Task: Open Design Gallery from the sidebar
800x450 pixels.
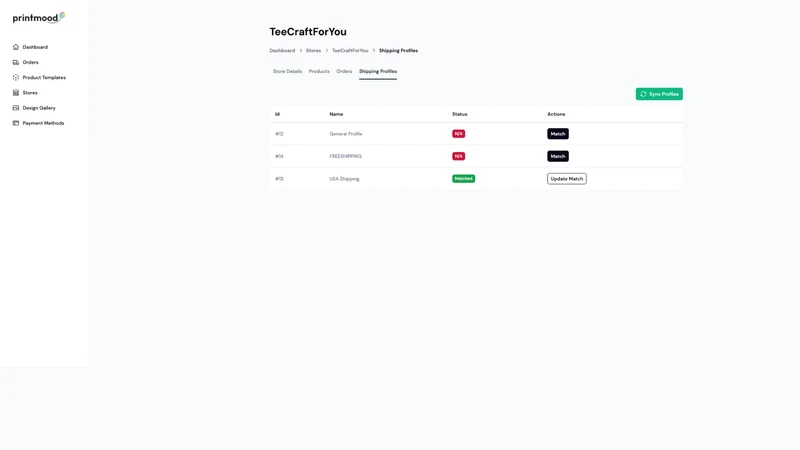Action: click(39, 108)
